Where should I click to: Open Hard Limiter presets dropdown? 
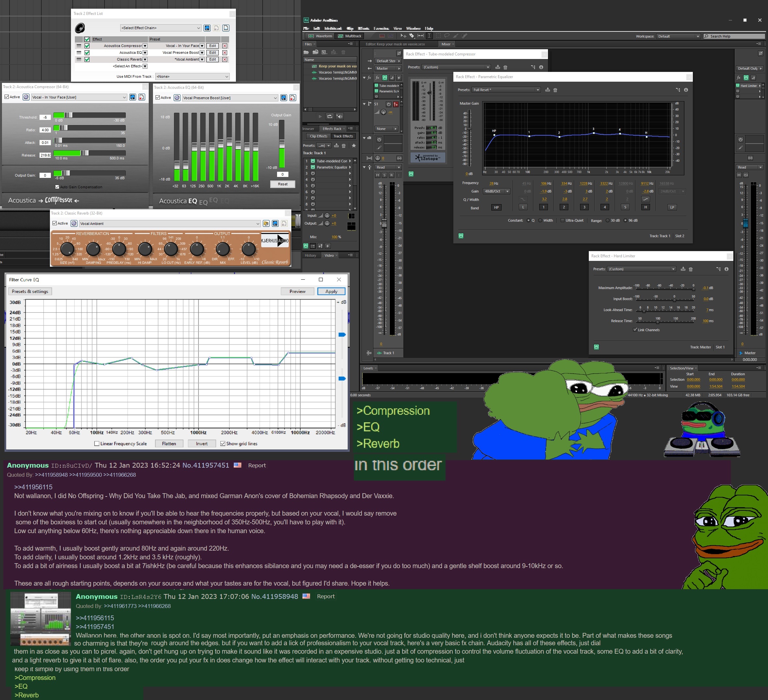click(642, 269)
